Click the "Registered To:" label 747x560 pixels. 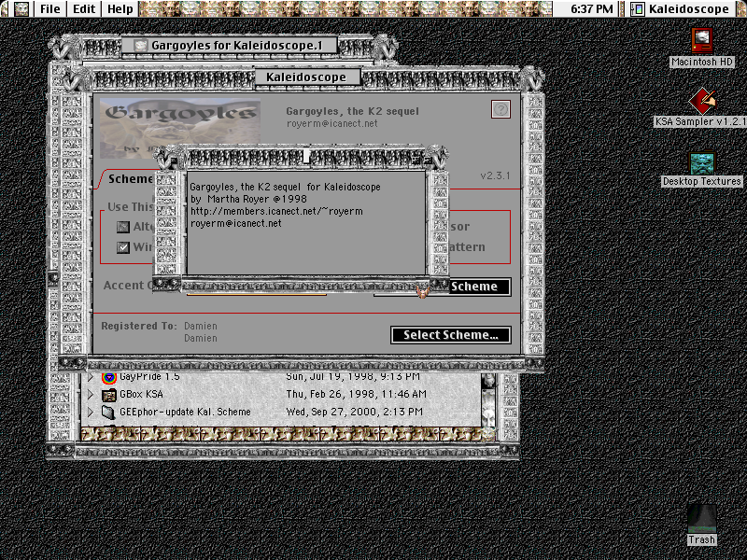tap(138, 326)
